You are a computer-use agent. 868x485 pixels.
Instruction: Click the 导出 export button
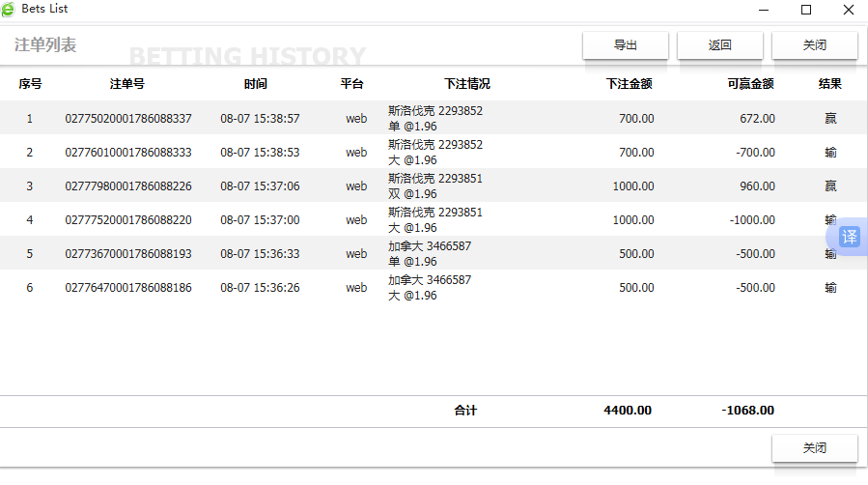pyautogui.click(x=626, y=45)
